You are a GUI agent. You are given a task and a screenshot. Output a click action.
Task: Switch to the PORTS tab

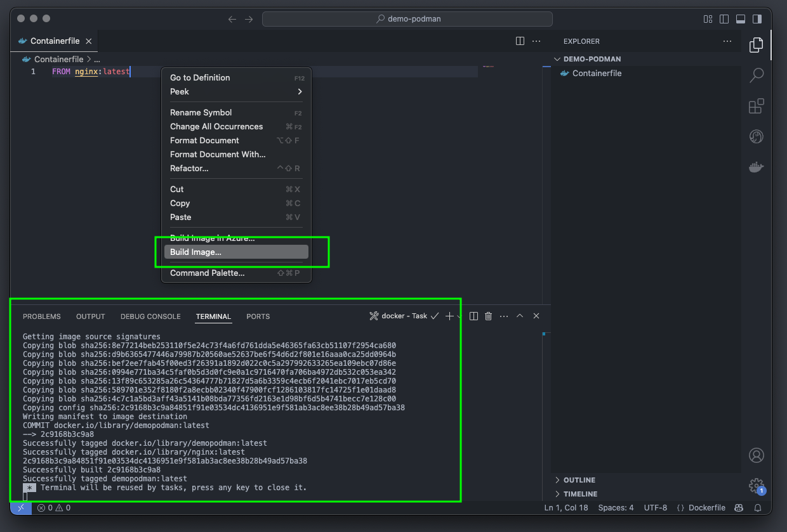coord(258,316)
